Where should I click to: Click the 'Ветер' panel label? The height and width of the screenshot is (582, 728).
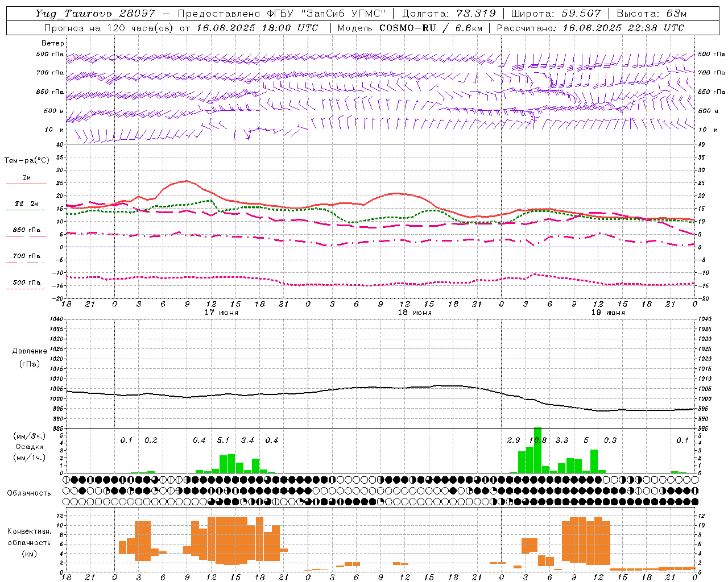click(53, 43)
